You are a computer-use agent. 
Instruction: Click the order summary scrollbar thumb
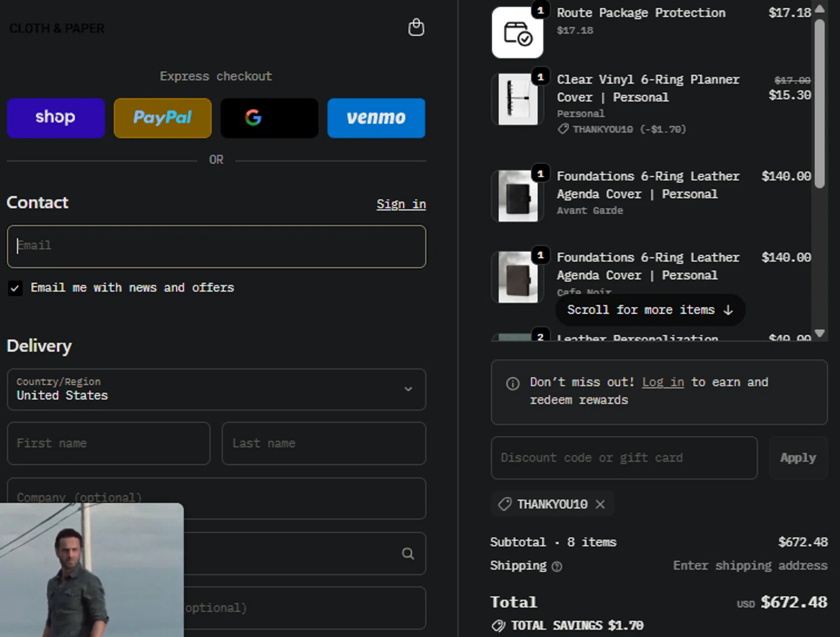click(x=820, y=104)
